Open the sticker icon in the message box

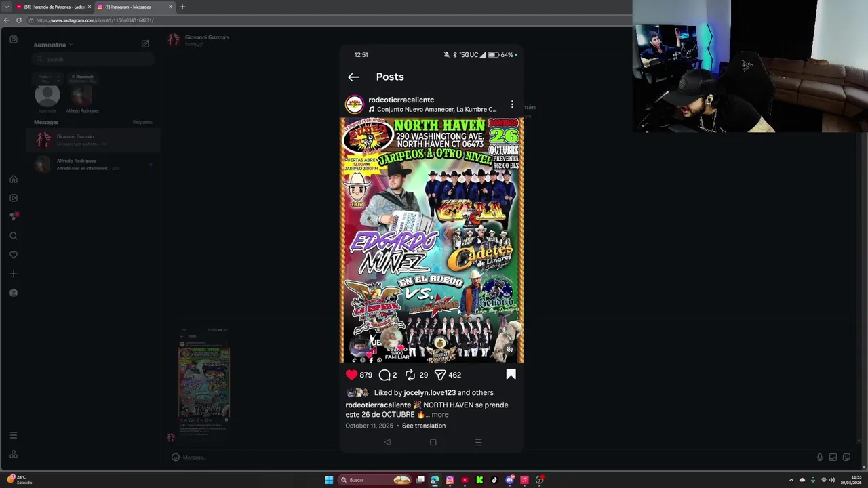[x=846, y=457]
